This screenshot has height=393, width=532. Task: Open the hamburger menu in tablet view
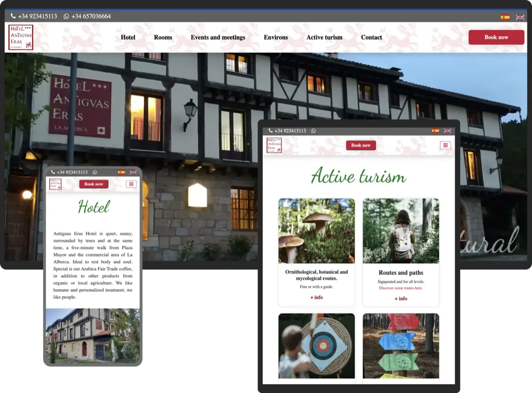click(446, 145)
